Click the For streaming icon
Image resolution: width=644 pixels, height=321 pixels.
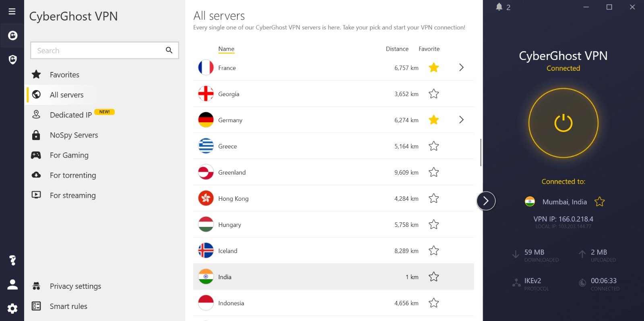pyautogui.click(x=36, y=195)
